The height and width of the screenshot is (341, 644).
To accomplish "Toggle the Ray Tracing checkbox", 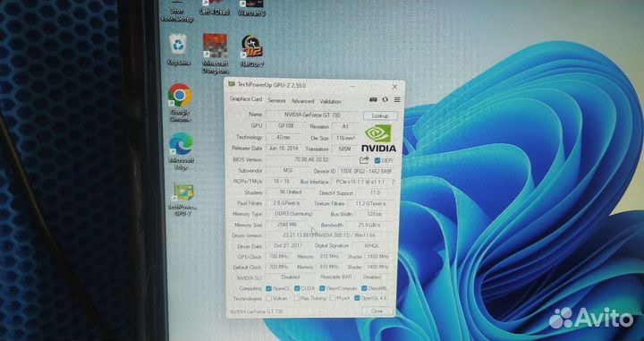I will [x=297, y=298].
